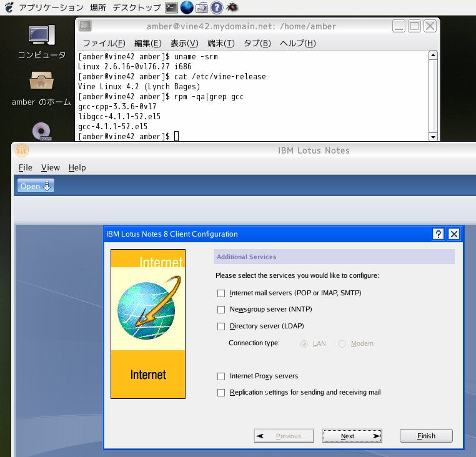The height and width of the screenshot is (457, 476).
Task: Launch the web browser globe icon
Action: [186, 7]
